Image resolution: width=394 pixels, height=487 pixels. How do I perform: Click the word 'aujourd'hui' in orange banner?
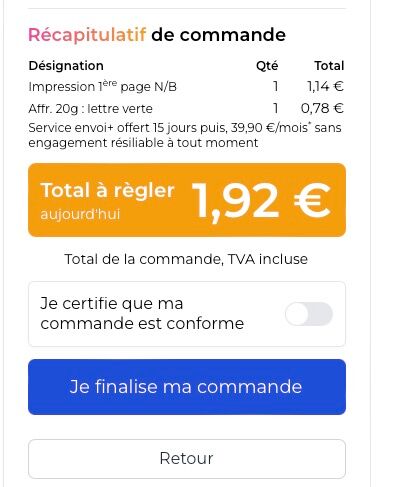tap(80, 214)
